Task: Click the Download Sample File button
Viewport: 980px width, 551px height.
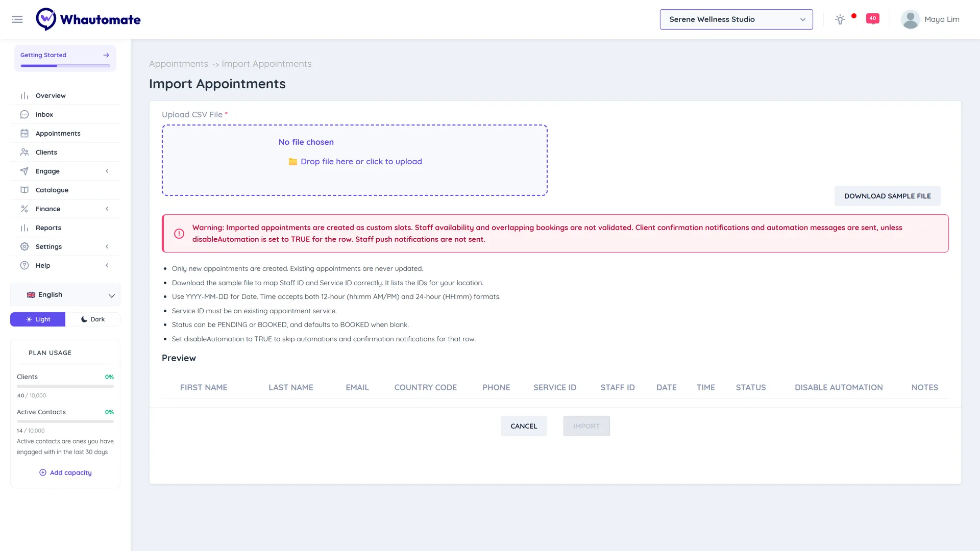Action: pyautogui.click(x=887, y=196)
